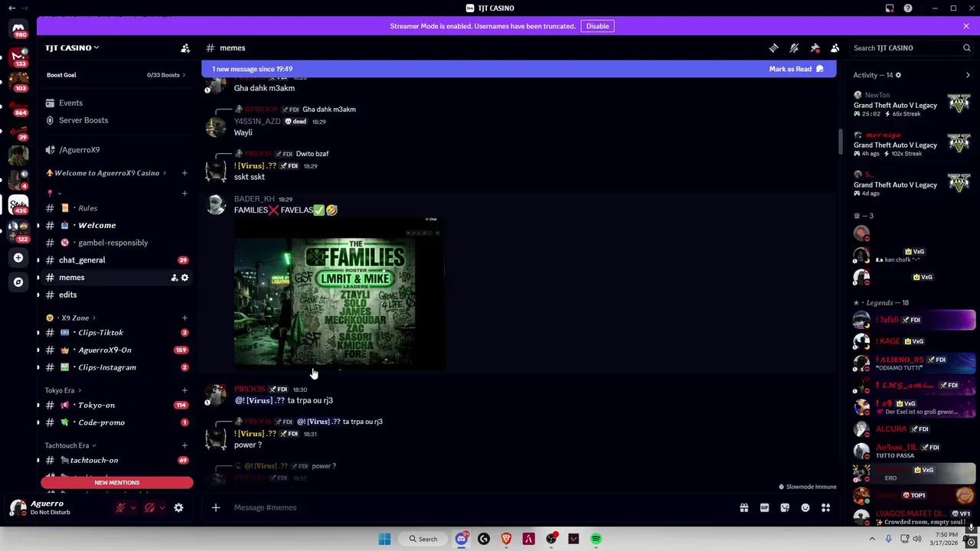This screenshot has height=551, width=980.
Task: Open Direct Messages home icon
Action: pyautogui.click(x=18, y=28)
